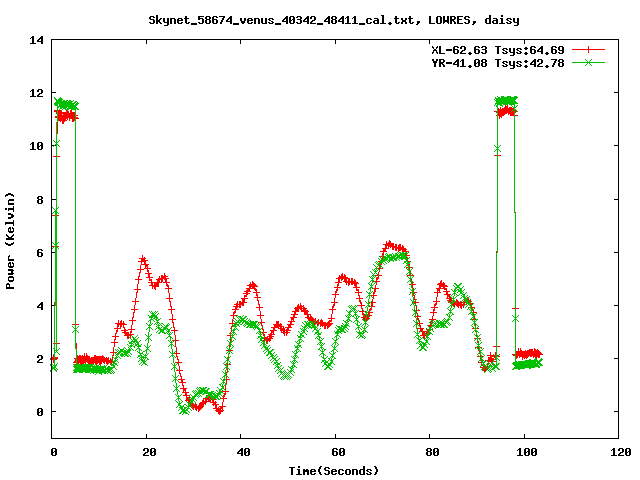Image resolution: width=640 pixels, height=480 pixels.
Task: Click the XL-62.63 Tsys:64.69 legend label
Action: (x=498, y=50)
